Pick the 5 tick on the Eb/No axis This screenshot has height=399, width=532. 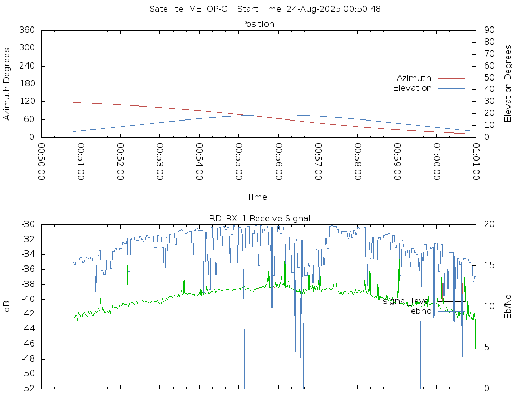coord(487,348)
